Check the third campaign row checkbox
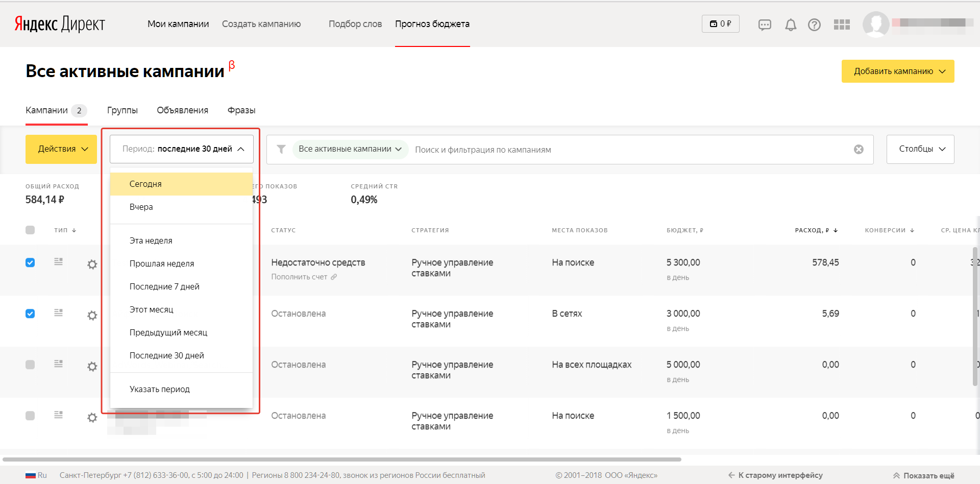 (30, 365)
